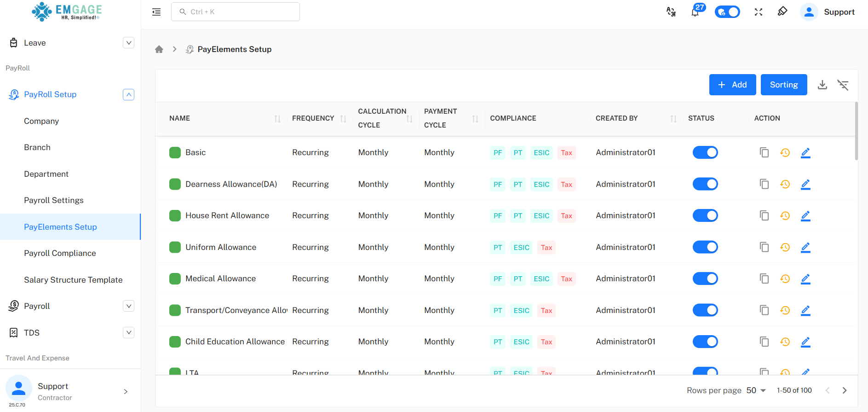
Task: Expand the Leave menu section
Action: click(x=129, y=43)
